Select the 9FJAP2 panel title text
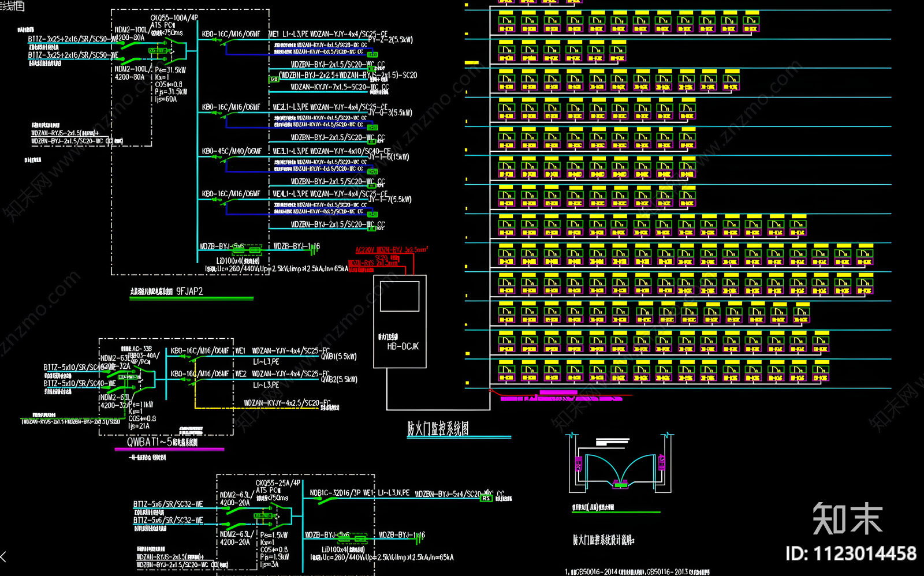The width and height of the screenshot is (924, 576). pos(167,291)
